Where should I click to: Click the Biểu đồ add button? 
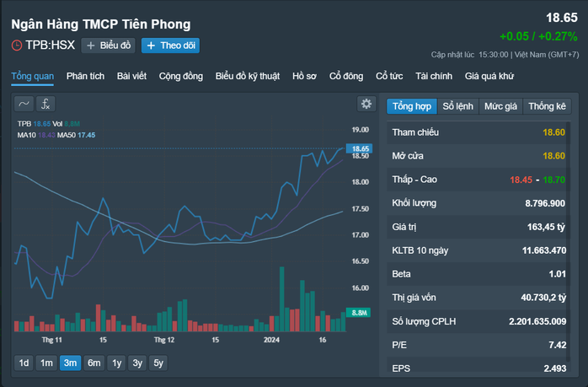(x=109, y=46)
